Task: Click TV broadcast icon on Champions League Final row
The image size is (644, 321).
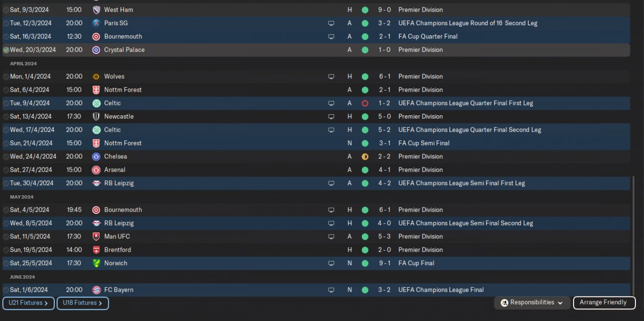Action: (x=331, y=290)
